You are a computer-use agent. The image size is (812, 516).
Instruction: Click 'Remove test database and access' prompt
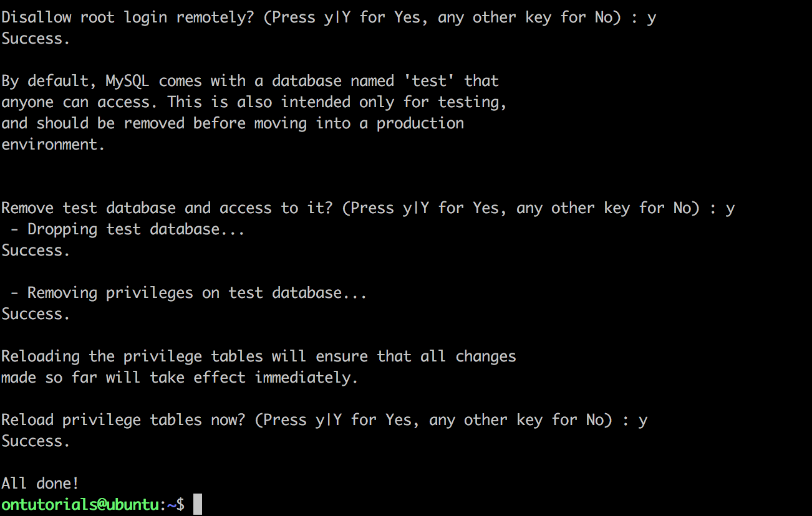[368, 208]
